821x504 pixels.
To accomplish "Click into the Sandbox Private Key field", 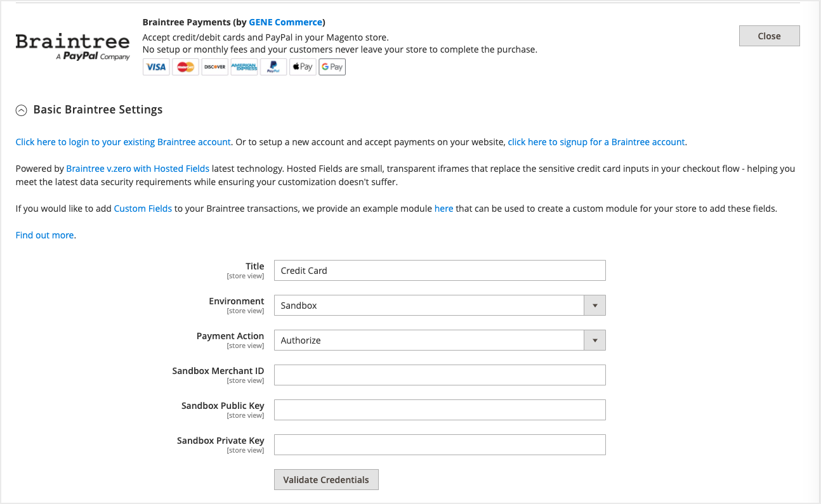I will (440, 445).
